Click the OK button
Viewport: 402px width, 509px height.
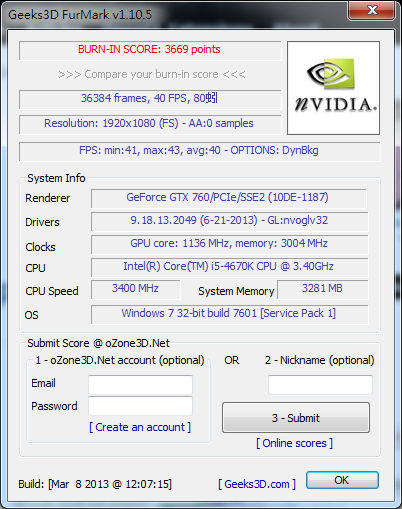point(342,480)
